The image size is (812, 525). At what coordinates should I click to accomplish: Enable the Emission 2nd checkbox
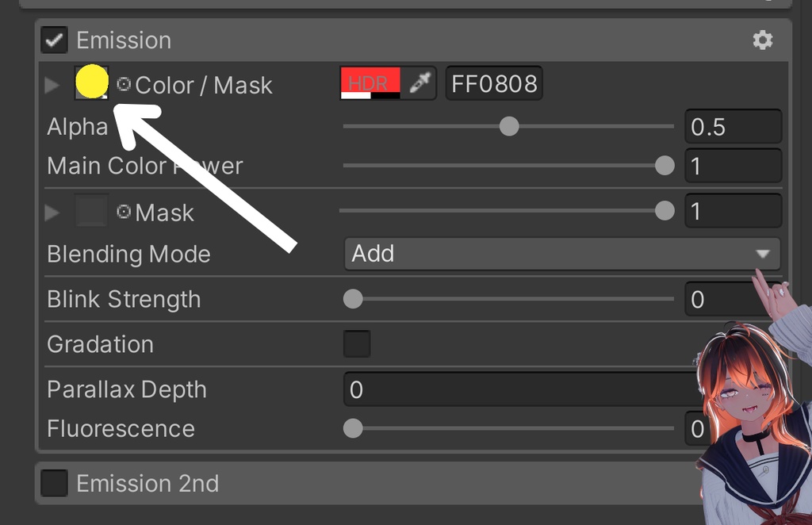[55, 483]
